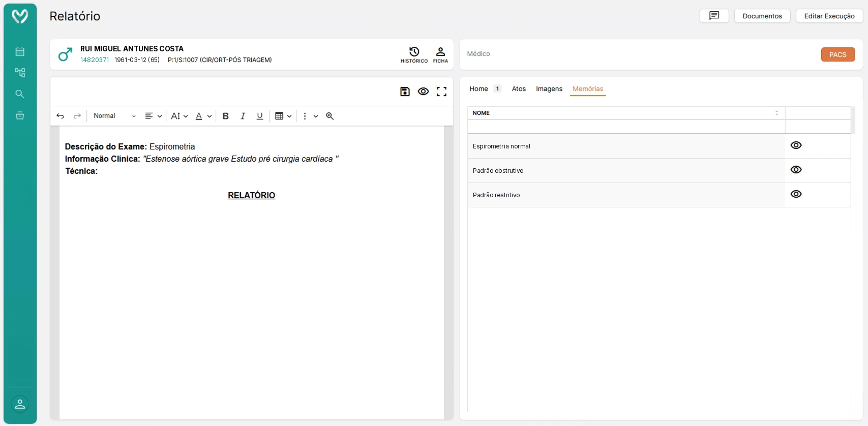
Task: Toggle underline formatting
Action: [x=260, y=116]
